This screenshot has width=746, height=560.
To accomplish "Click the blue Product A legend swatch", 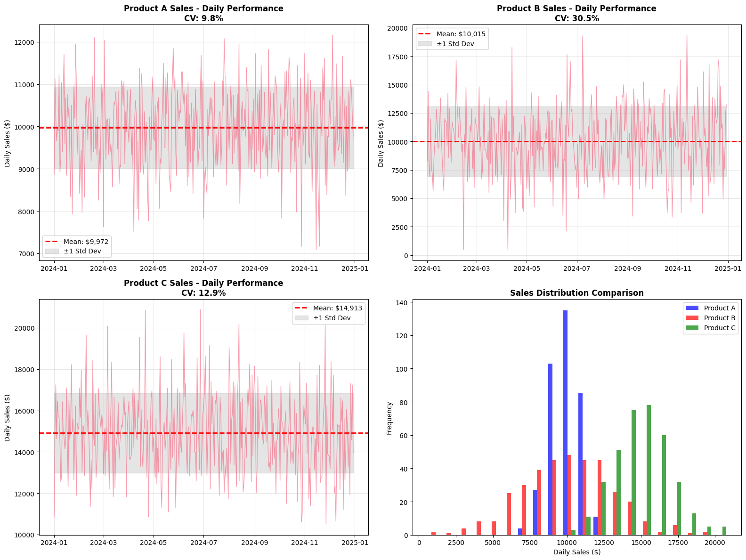I will [693, 308].
